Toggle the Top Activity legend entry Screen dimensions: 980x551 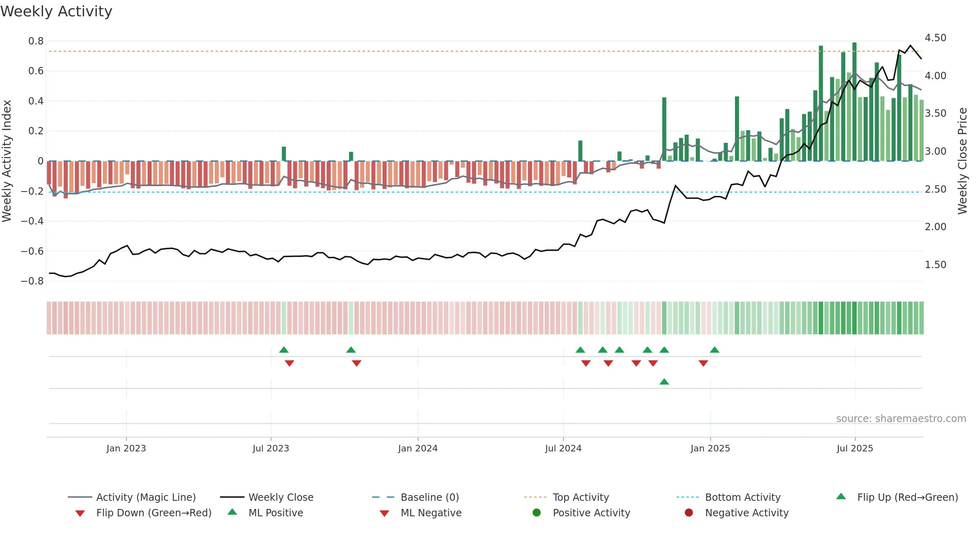(567, 497)
